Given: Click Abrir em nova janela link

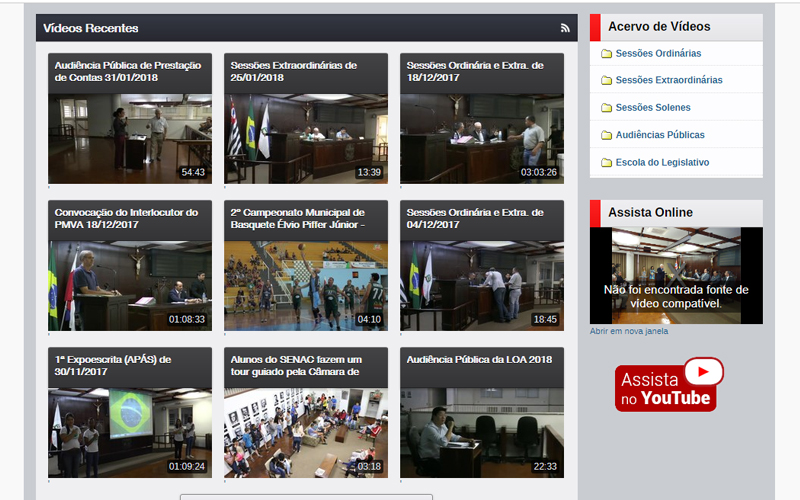Looking at the screenshot, I should tap(629, 331).
